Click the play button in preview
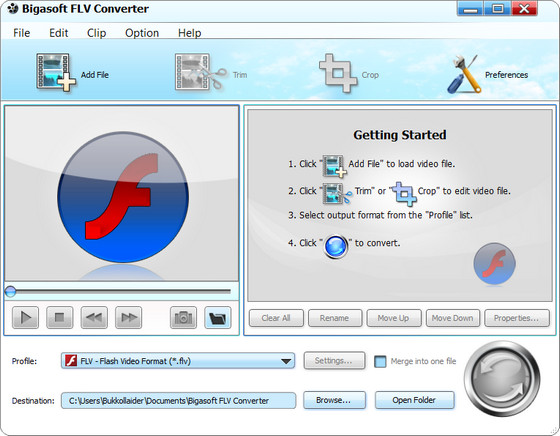560x436 pixels. tap(25, 317)
